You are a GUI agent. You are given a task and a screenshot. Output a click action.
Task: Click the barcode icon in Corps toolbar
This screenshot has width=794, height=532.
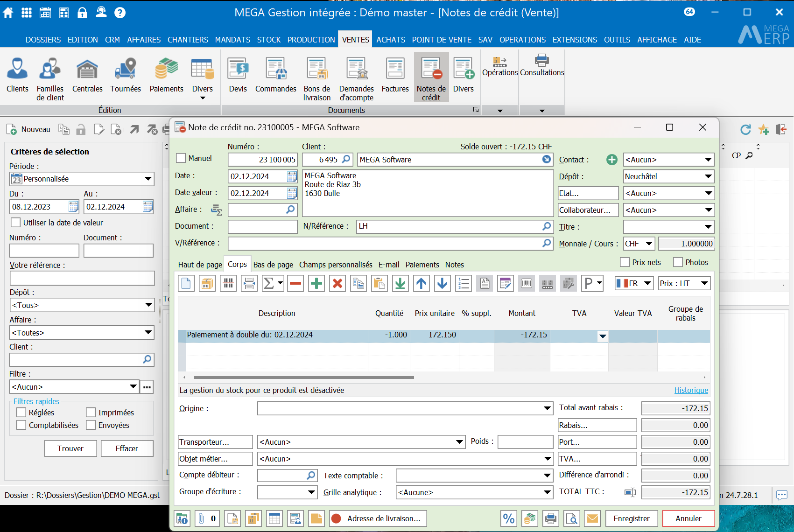tap(228, 283)
